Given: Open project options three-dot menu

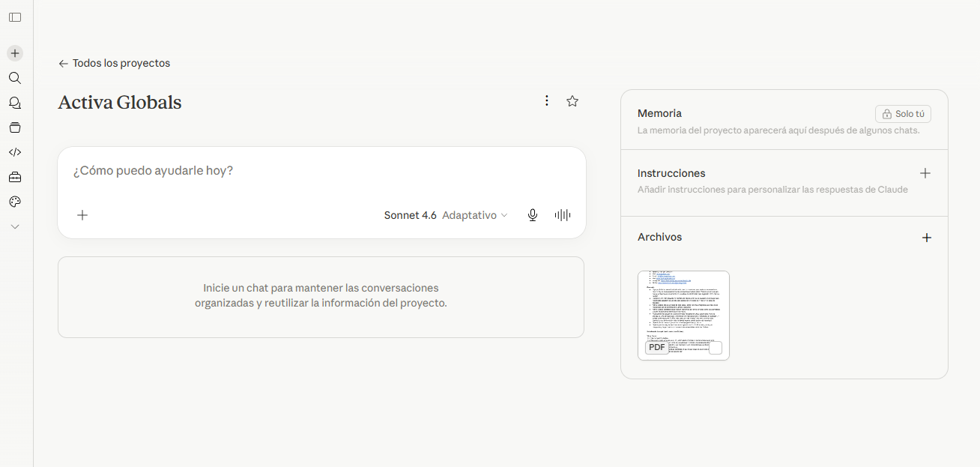Looking at the screenshot, I should (547, 100).
